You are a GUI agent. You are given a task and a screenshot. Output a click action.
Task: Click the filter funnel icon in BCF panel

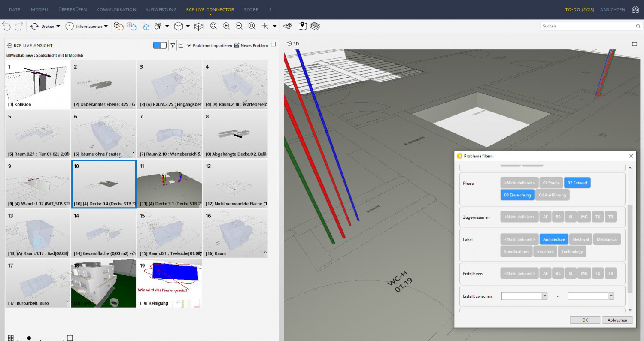pos(173,45)
